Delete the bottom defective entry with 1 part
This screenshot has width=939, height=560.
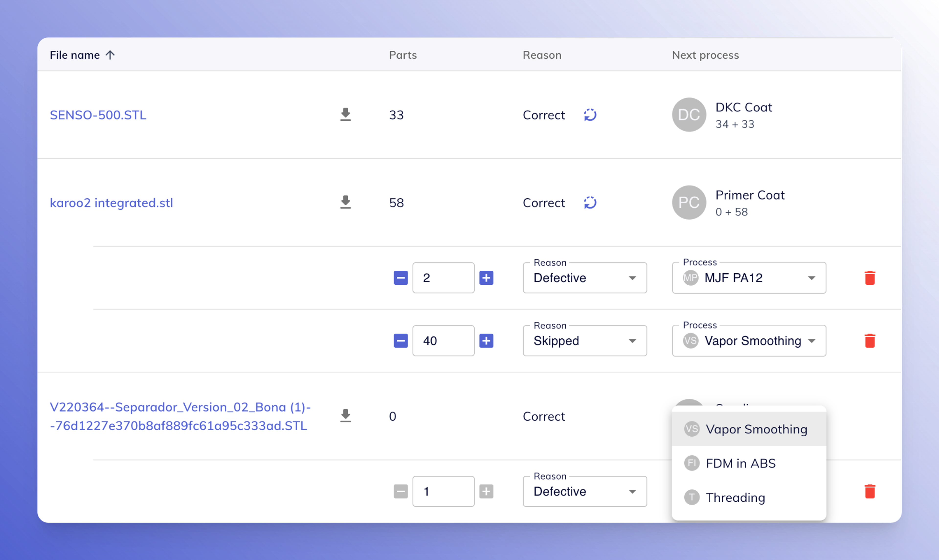870,491
